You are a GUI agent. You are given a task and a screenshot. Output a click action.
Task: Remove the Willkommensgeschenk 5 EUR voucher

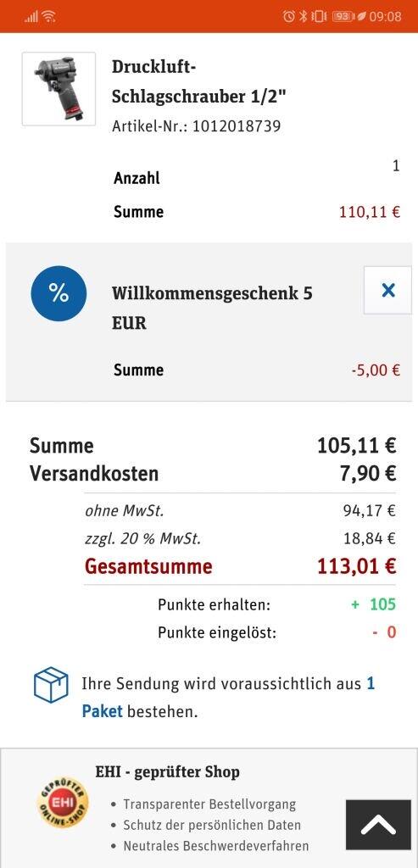(387, 290)
